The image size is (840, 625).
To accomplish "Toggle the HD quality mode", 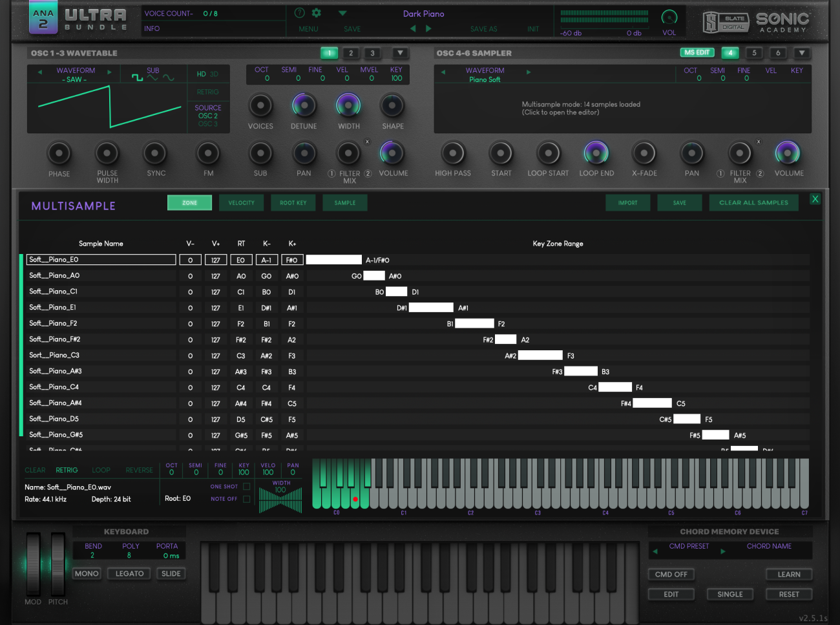I will (201, 74).
